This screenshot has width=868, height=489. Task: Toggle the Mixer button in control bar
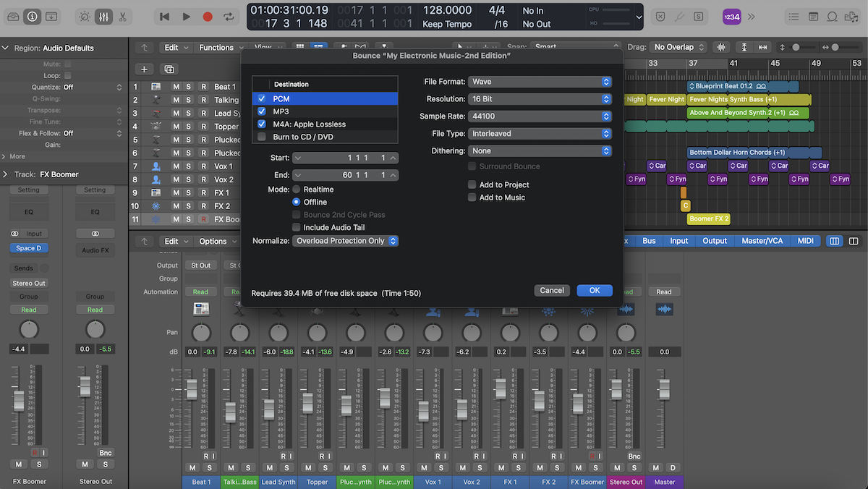(103, 16)
